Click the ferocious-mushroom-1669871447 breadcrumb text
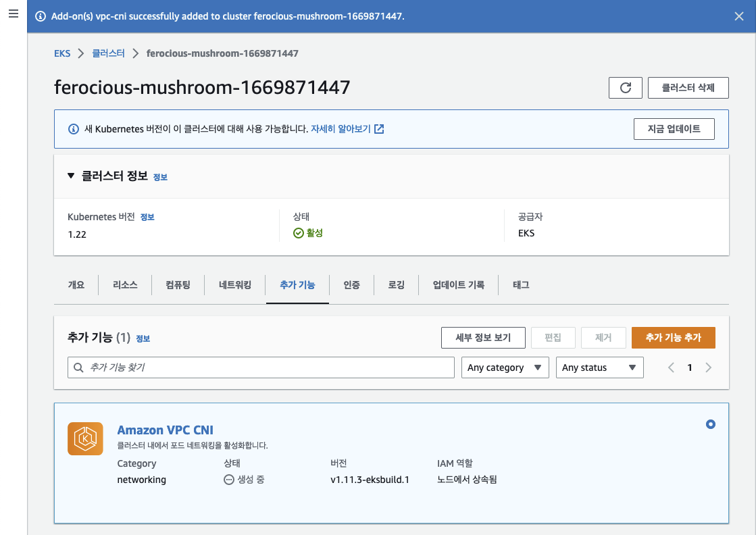This screenshot has width=756, height=535. 222,53
